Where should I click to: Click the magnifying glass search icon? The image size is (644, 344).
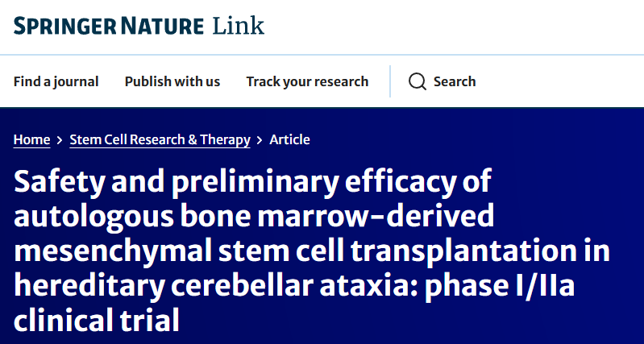tap(418, 81)
